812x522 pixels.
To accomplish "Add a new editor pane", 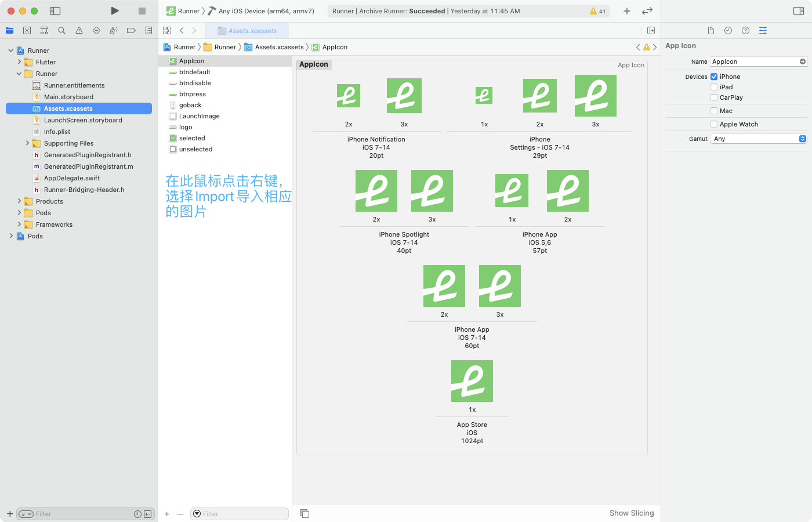I will [x=651, y=31].
